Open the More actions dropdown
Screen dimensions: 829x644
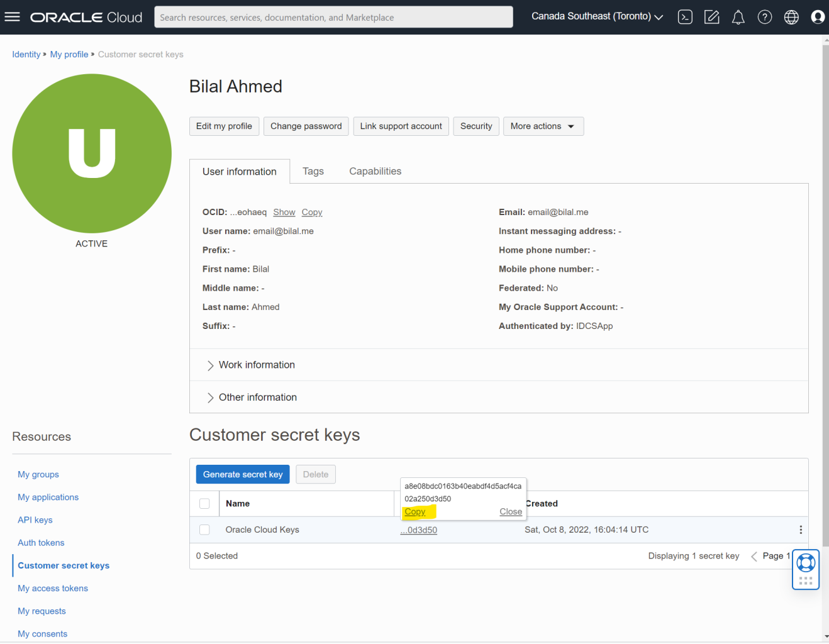click(x=543, y=126)
